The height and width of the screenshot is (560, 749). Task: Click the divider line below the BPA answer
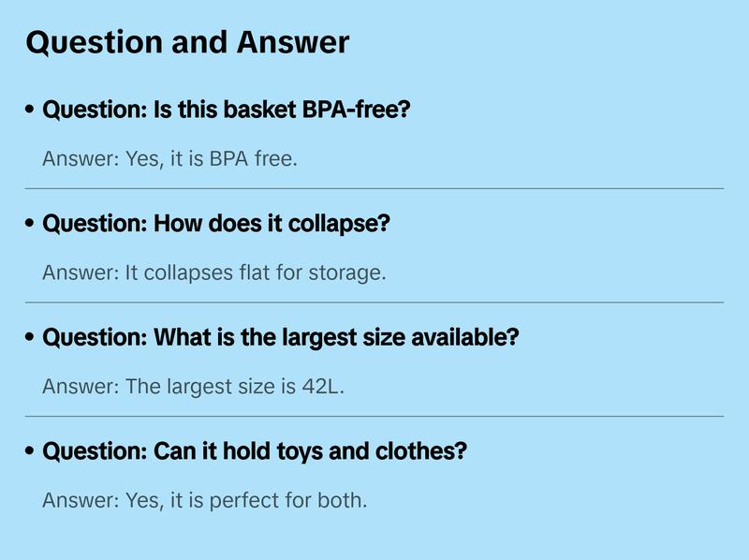pyautogui.click(x=374, y=188)
